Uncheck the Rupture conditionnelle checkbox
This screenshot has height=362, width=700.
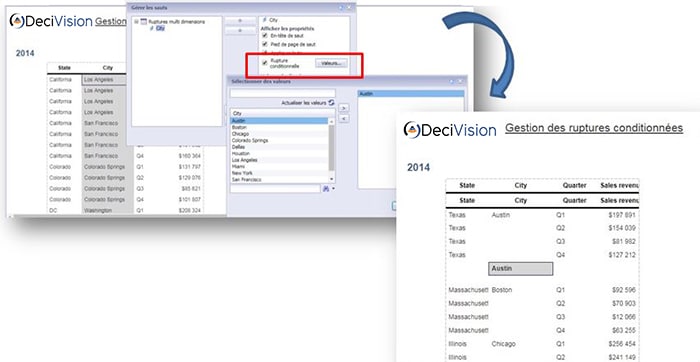click(265, 62)
